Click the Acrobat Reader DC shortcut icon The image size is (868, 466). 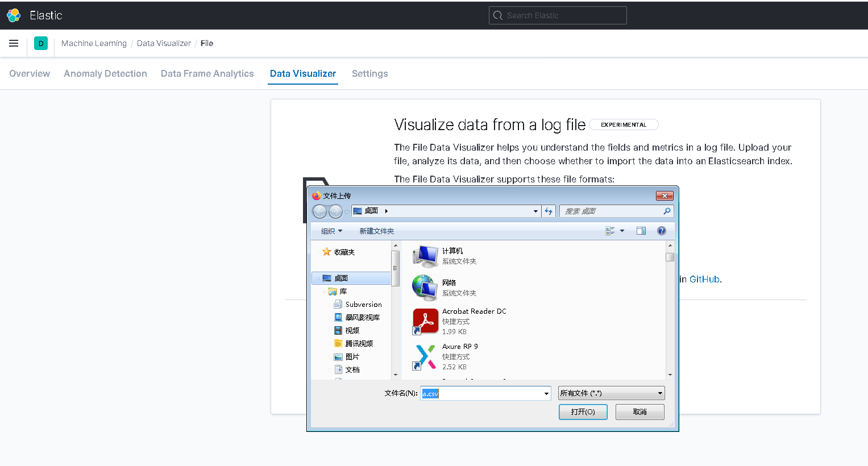point(425,321)
